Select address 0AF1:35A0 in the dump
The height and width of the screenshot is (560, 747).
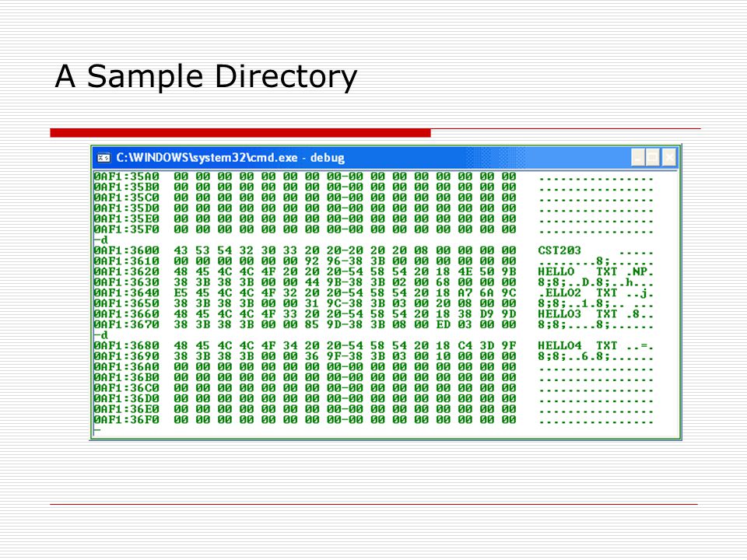[126, 177]
